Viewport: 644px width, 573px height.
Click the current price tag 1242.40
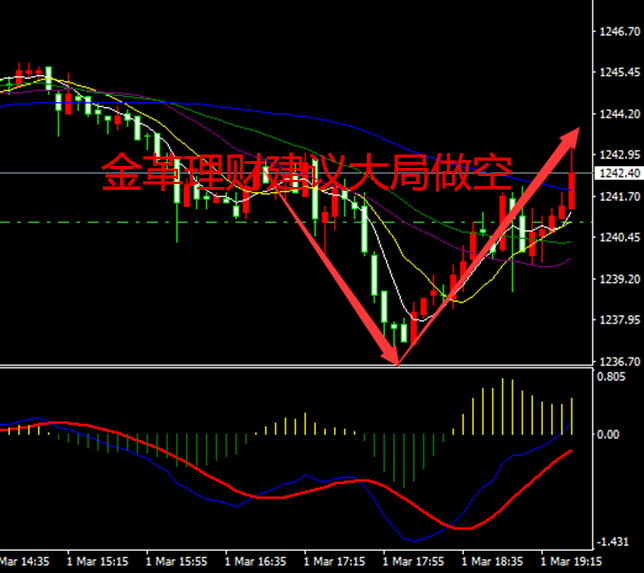coord(617,174)
